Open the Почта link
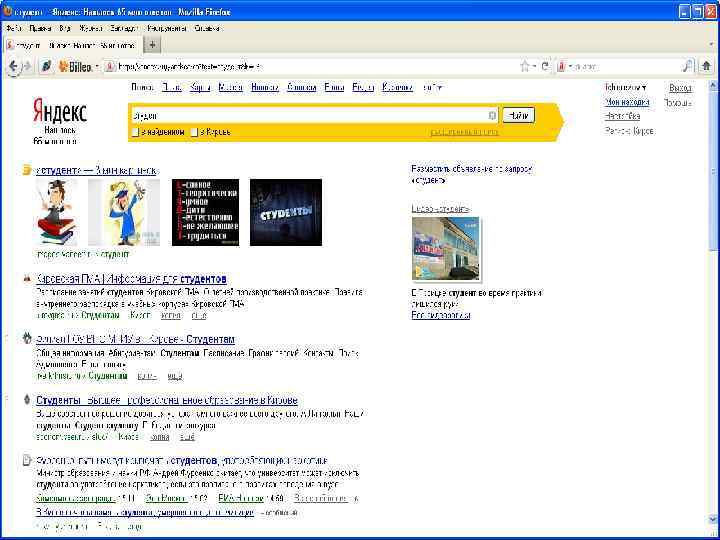Viewport: 720px width, 540px height. coord(172,87)
